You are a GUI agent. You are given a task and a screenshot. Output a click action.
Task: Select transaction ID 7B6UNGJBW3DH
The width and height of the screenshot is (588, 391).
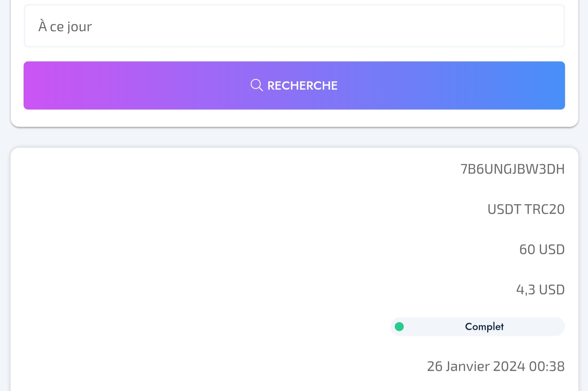pos(513,169)
